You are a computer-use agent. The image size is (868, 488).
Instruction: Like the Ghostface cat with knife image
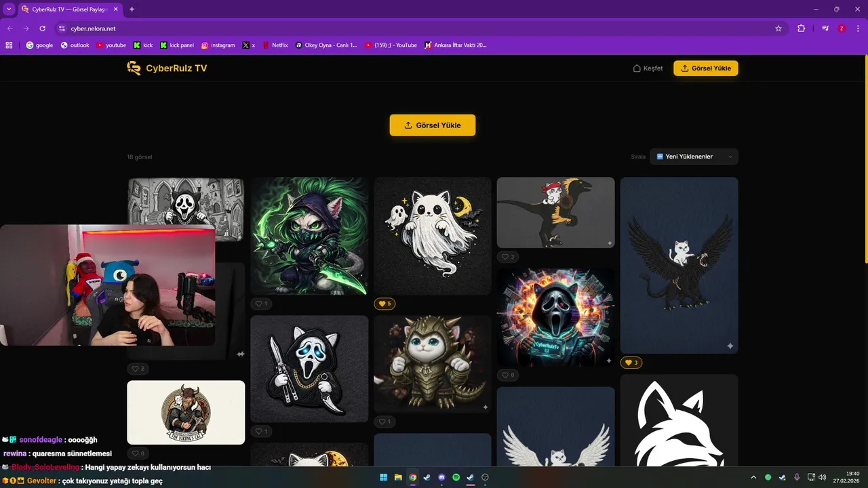tap(261, 431)
